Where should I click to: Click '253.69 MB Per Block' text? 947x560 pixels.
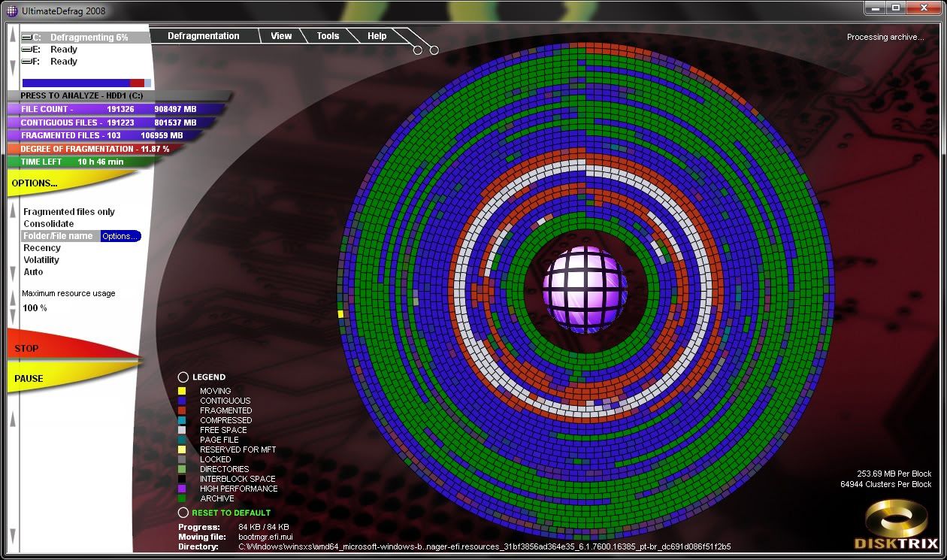(894, 474)
